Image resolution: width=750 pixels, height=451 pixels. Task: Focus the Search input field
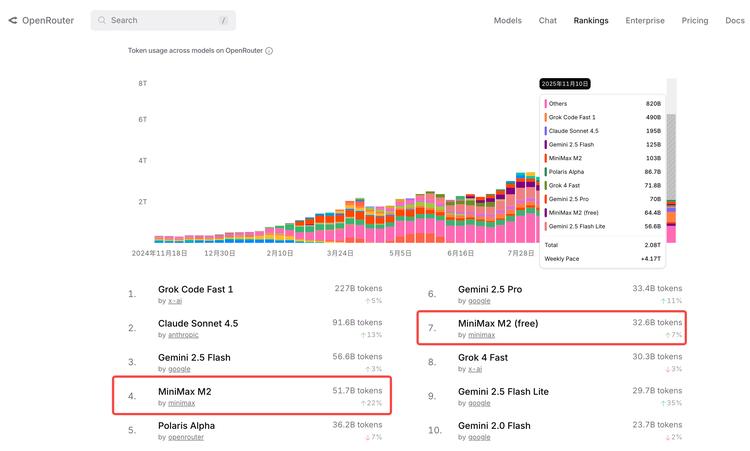[x=160, y=20]
